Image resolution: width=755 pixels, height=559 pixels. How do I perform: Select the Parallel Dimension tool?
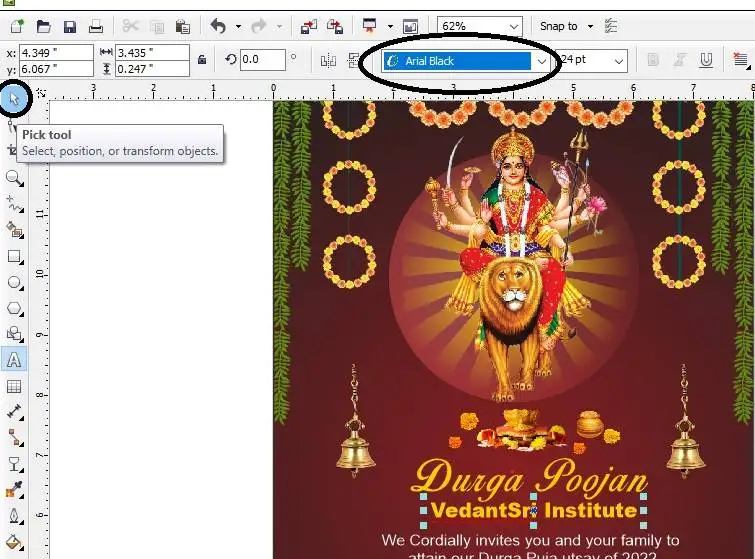point(14,412)
